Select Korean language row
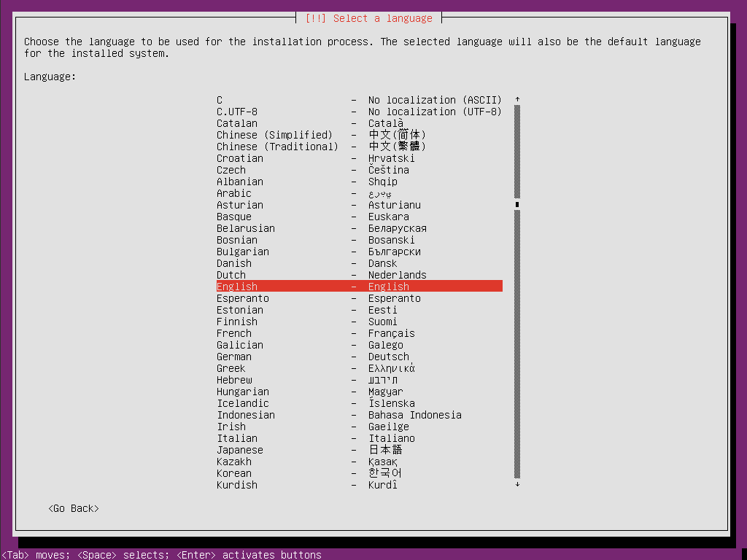The image size is (747, 560). tap(359, 473)
